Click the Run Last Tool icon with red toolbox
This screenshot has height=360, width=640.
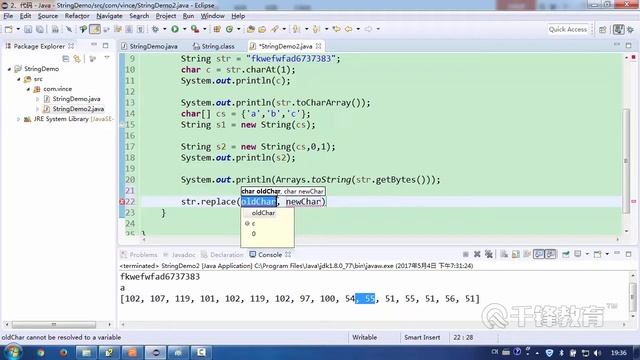point(195,29)
